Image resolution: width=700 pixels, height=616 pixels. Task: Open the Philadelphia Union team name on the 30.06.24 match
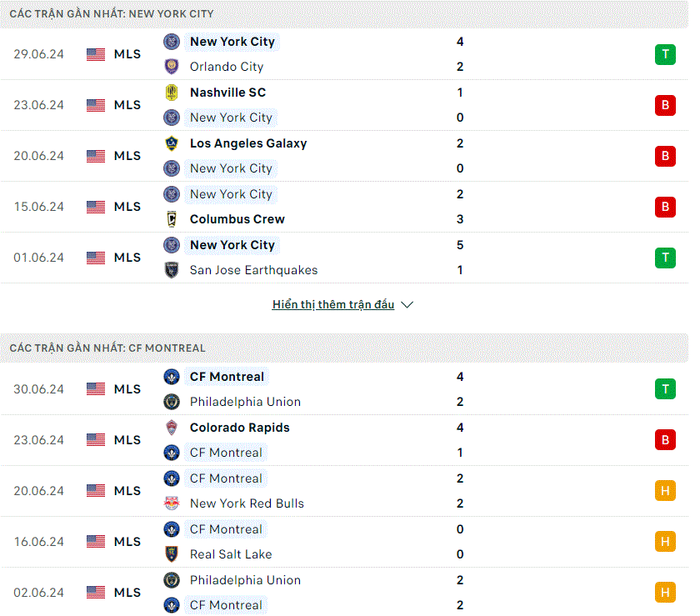pyautogui.click(x=245, y=402)
